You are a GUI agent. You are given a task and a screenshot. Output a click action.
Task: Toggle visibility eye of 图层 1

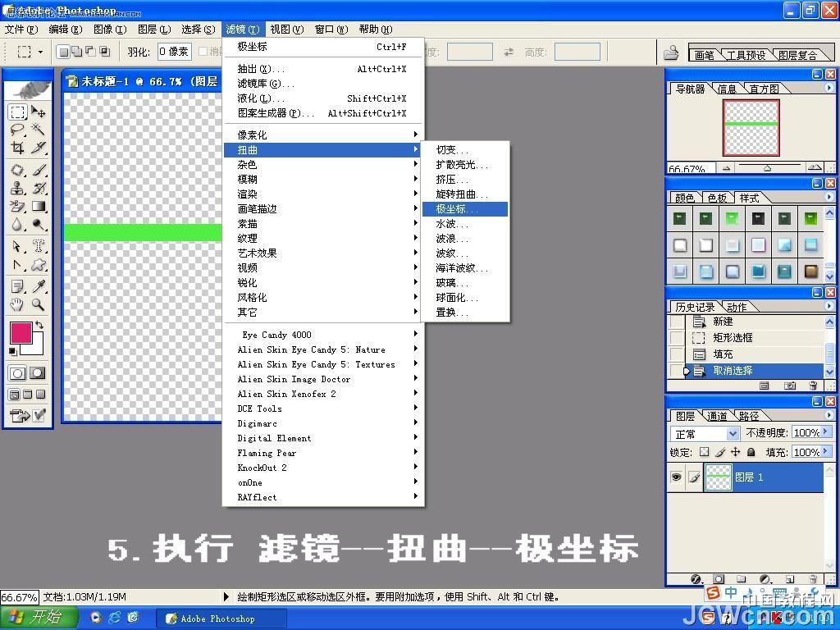pos(677,477)
